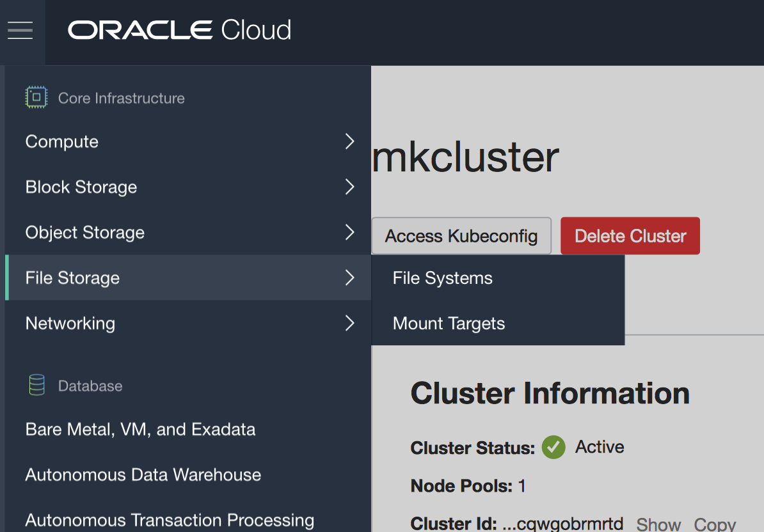Click the hamburger navigation menu icon
Viewport: 764px width, 532px height.
(x=20, y=30)
